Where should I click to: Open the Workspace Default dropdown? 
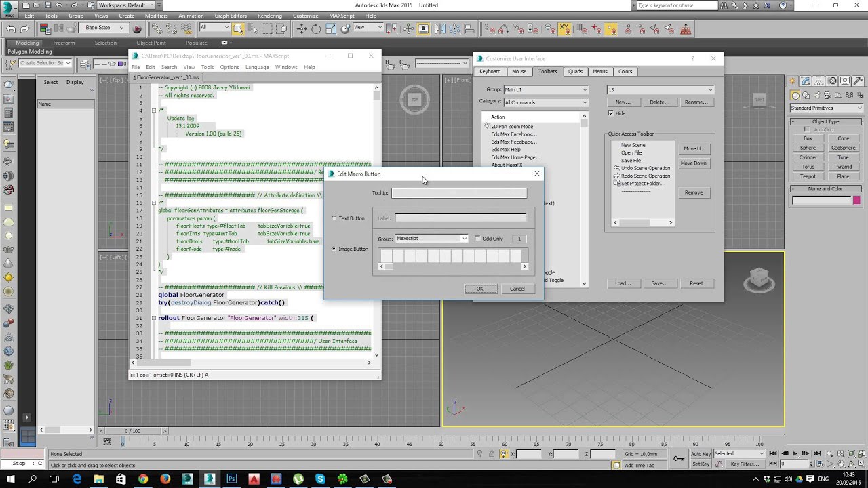[x=126, y=5]
